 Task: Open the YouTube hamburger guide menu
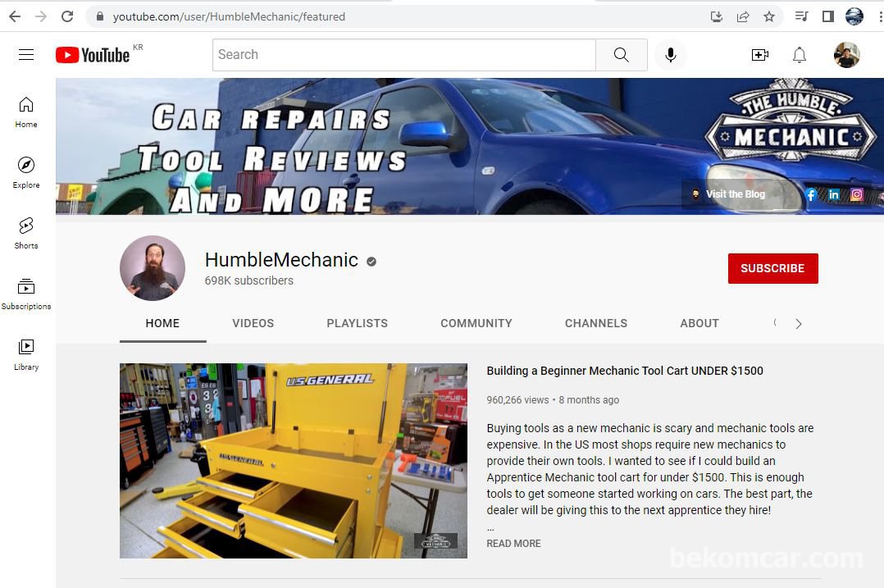(26, 55)
